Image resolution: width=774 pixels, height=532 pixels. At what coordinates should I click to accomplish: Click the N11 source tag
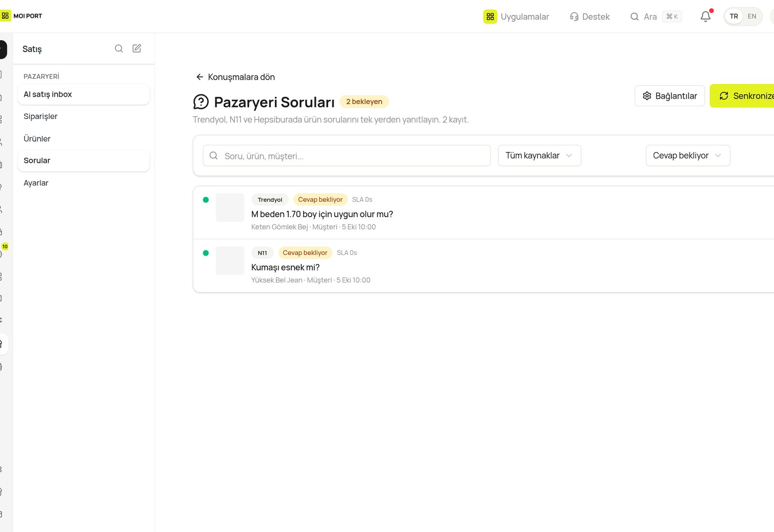[x=262, y=253]
